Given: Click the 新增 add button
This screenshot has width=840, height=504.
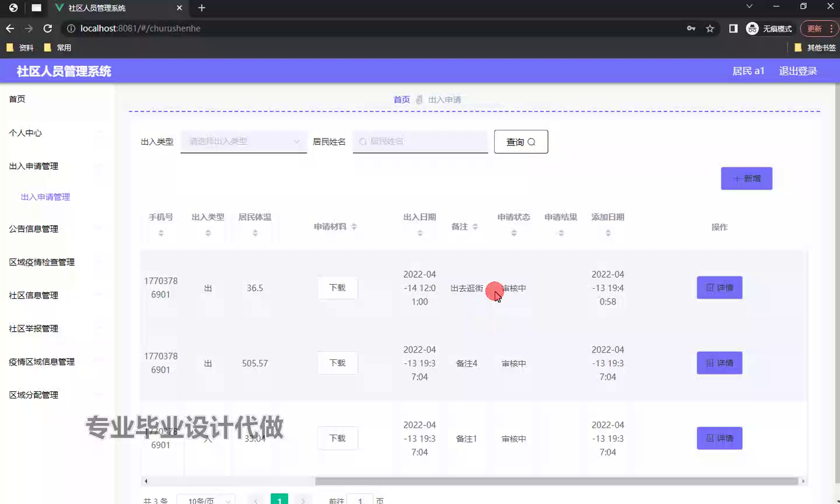Looking at the screenshot, I should (747, 178).
